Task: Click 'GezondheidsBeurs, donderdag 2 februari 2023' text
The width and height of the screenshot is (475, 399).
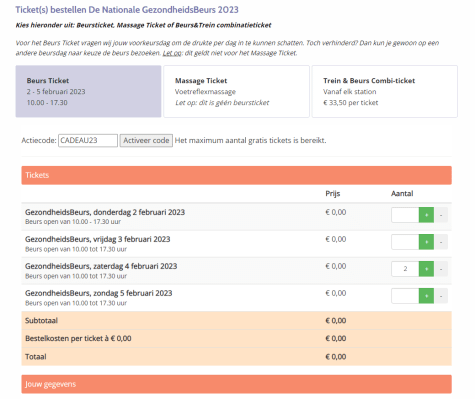Action: click(105, 212)
